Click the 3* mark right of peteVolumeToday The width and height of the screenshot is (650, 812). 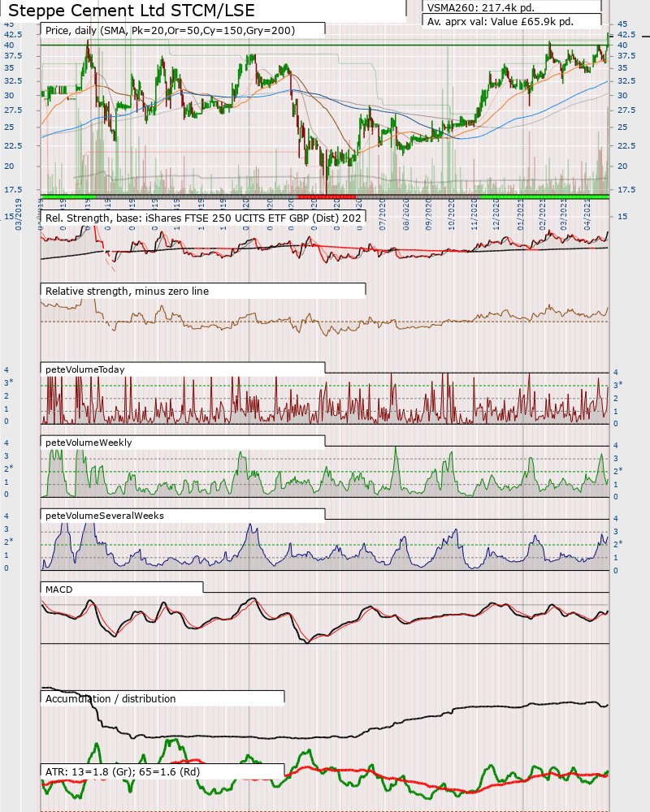coord(617,385)
